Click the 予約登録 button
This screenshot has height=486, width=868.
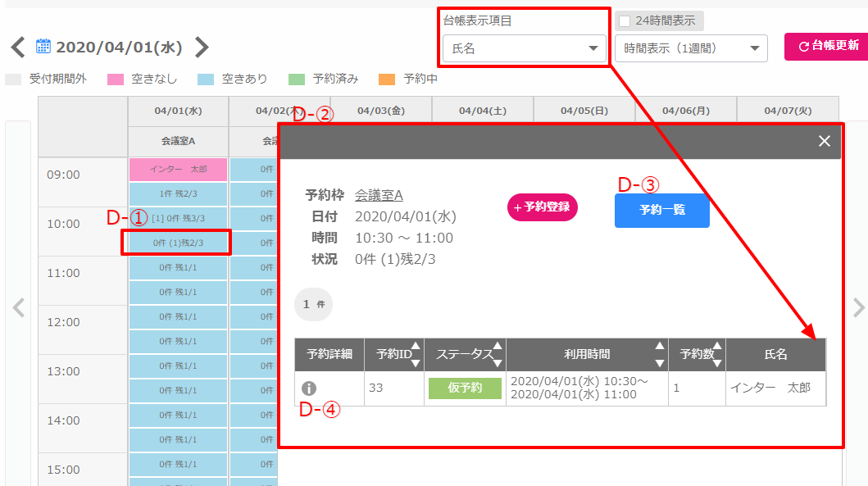coord(543,207)
